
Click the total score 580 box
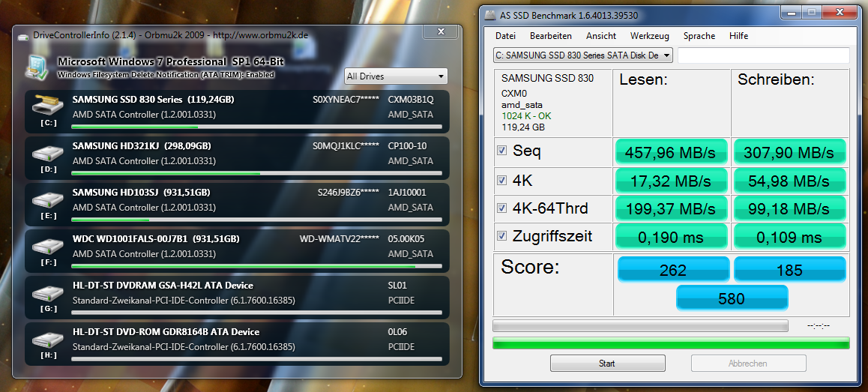tap(732, 298)
